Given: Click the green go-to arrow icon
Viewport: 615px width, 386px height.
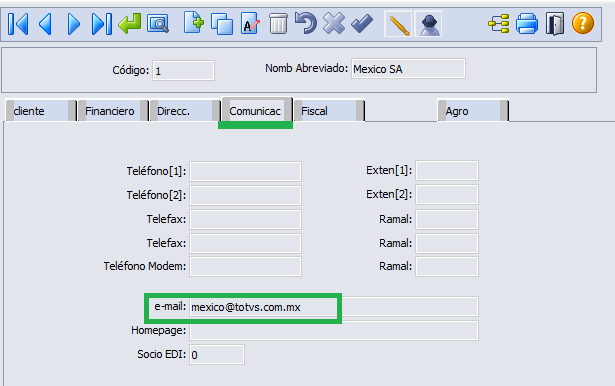Looking at the screenshot, I should (129, 24).
